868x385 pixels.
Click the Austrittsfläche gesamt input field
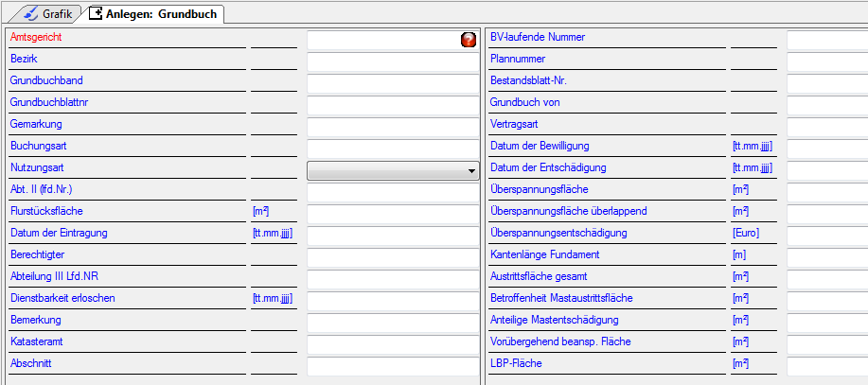pyautogui.click(x=827, y=279)
